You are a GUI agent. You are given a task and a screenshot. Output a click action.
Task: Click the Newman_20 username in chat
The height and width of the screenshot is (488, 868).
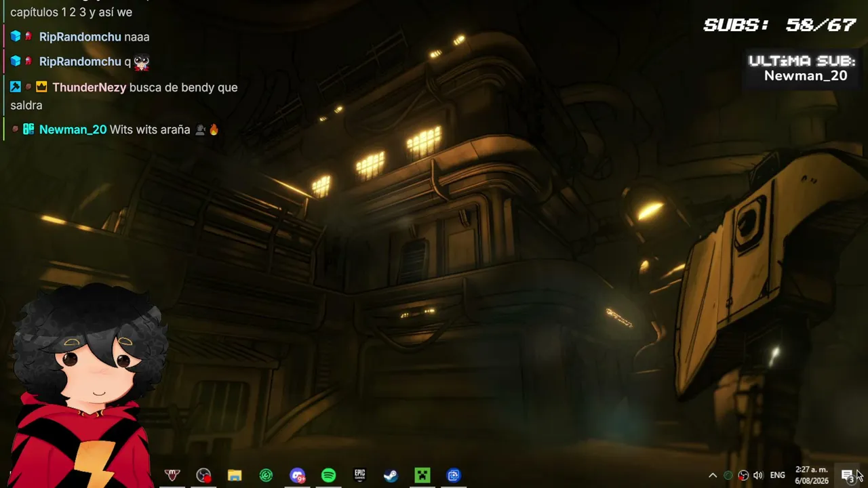[73, 129]
